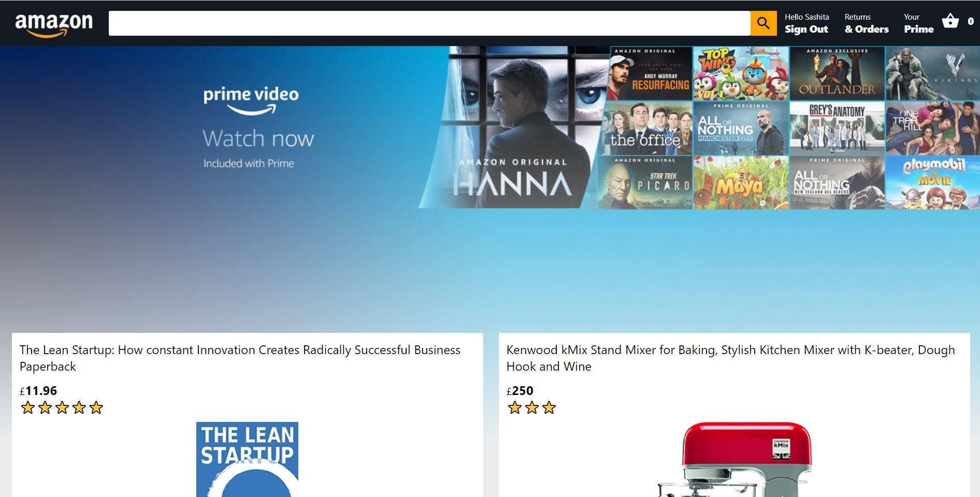
Task: Click the Watch now banner text
Action: pos(258,139)
